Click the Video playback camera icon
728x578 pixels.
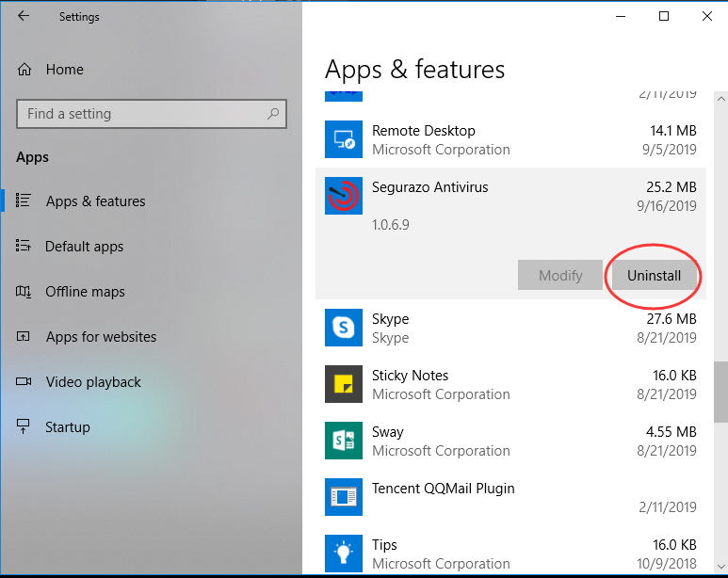(x=24, y=381)
